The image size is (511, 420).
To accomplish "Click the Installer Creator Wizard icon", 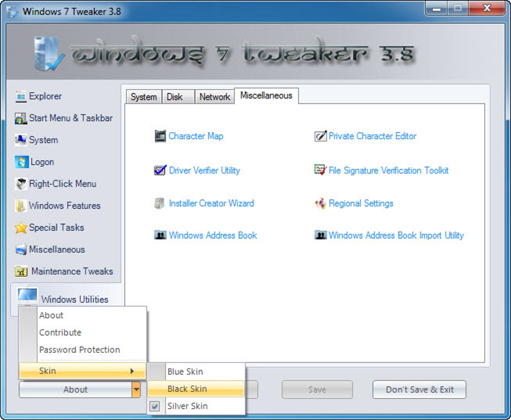I will pyautogui.click(x=159, y=203).
